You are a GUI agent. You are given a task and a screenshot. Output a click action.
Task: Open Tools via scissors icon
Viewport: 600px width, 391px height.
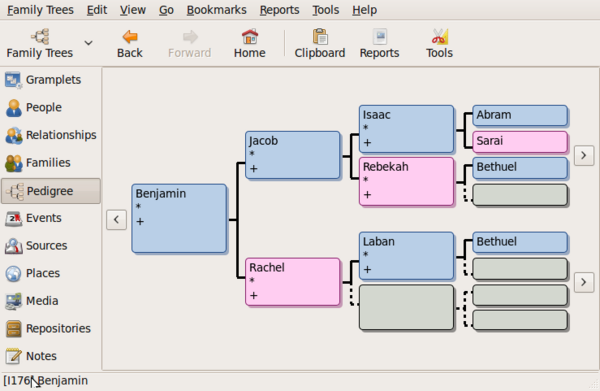tap(439, 37)
